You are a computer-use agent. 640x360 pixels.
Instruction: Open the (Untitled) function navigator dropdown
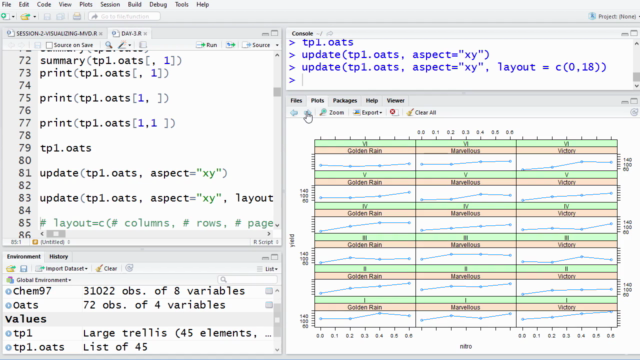click(51, 242)
